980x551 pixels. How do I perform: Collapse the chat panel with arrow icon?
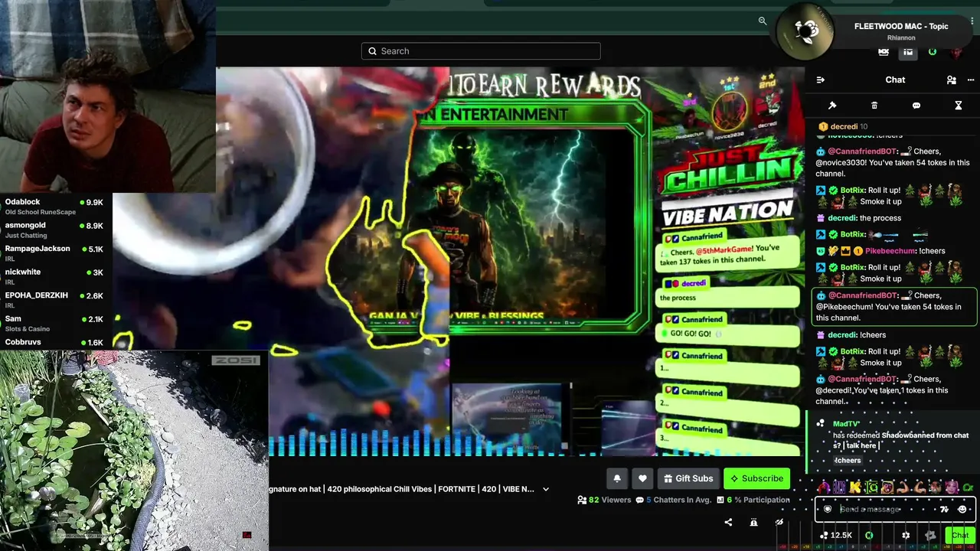coord(821,80)
